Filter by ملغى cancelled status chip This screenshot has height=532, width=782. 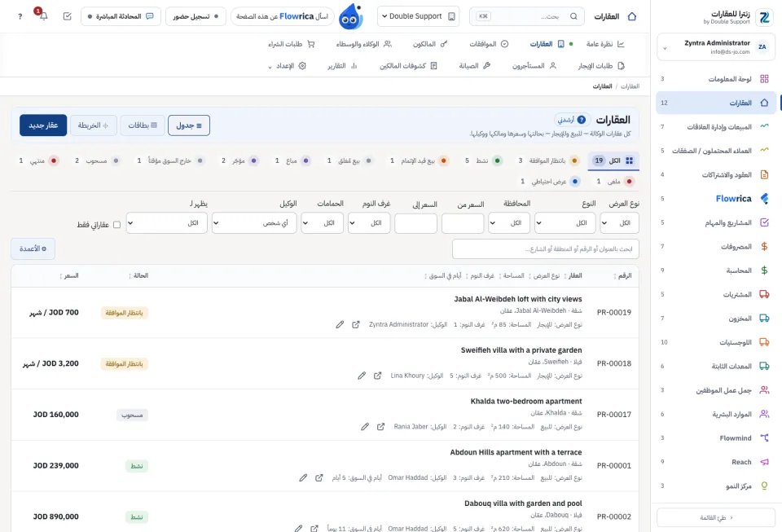click(616, 182)
